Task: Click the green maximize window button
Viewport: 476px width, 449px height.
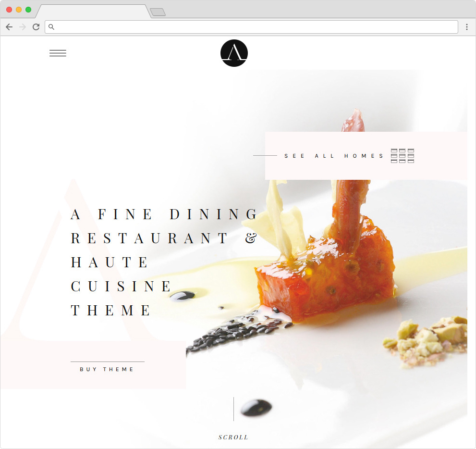Action: (28, 10)
